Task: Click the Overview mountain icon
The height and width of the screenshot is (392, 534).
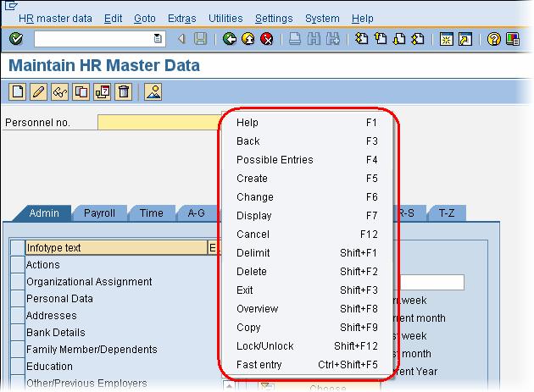Action: [153, 91]
